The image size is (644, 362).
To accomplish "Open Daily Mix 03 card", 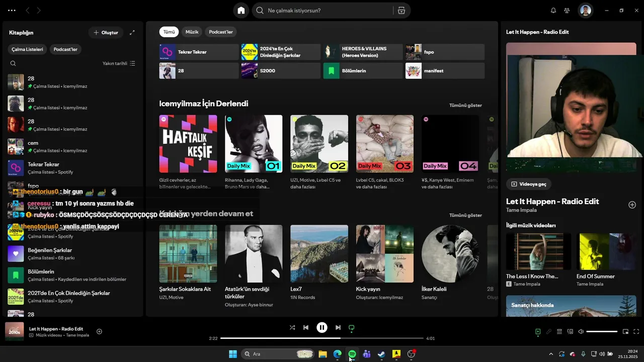I will (x=385, y=151).
